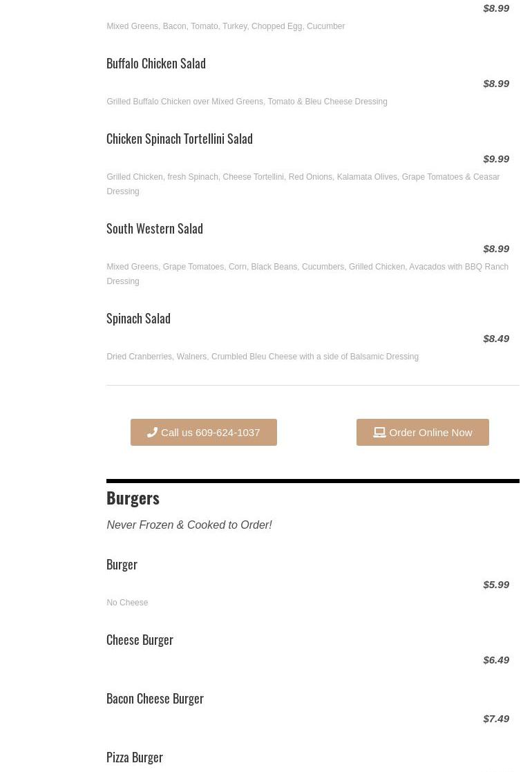The image size is (532, 772).
Task: Click the laptop icon beside Order Online Now
Action: (379, 432)
